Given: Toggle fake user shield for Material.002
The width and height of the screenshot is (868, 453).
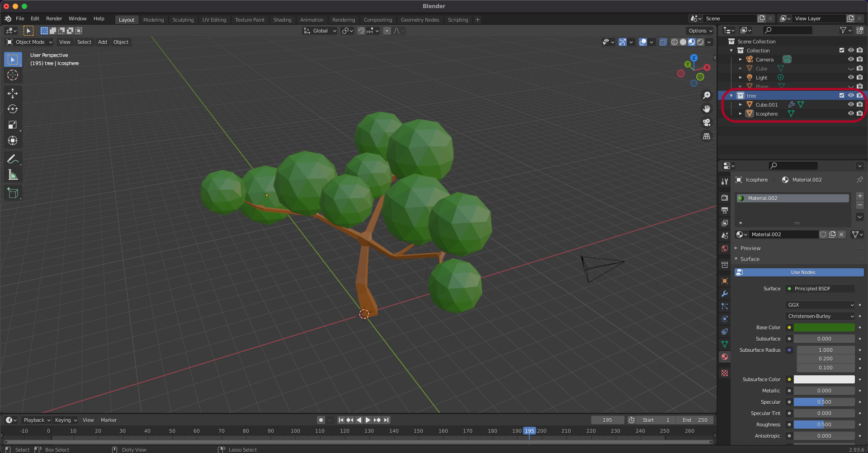Looking at the screenshot, I should pos(823,234).
